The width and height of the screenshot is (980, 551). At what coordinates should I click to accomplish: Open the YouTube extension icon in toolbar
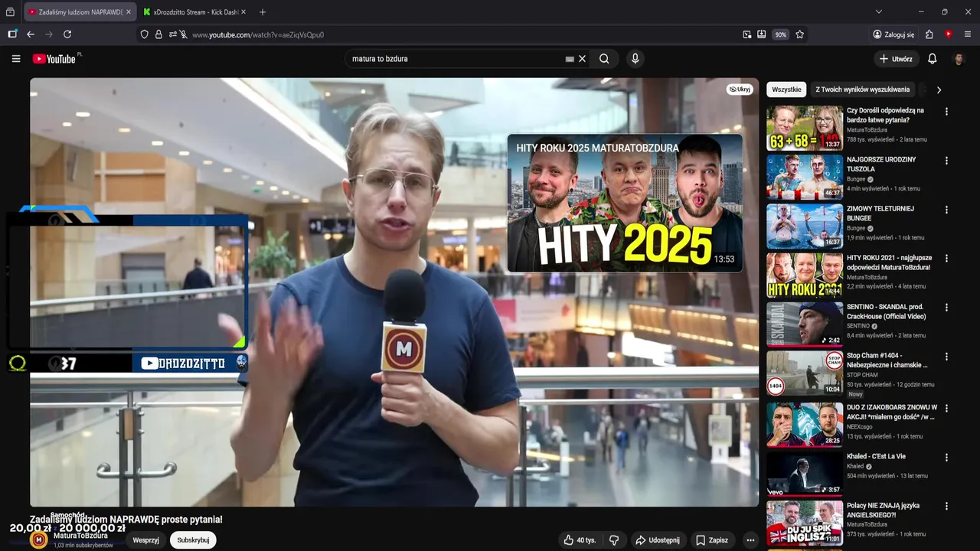coord(949,34)
